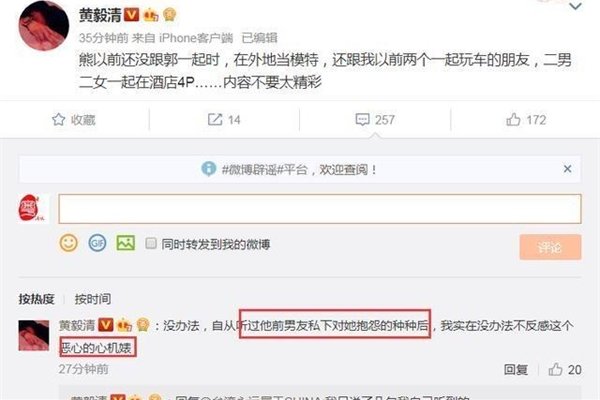The height and width of the screenshot is (400, 600).
Task: Focus the comment text input box
Action: [320, 209]
